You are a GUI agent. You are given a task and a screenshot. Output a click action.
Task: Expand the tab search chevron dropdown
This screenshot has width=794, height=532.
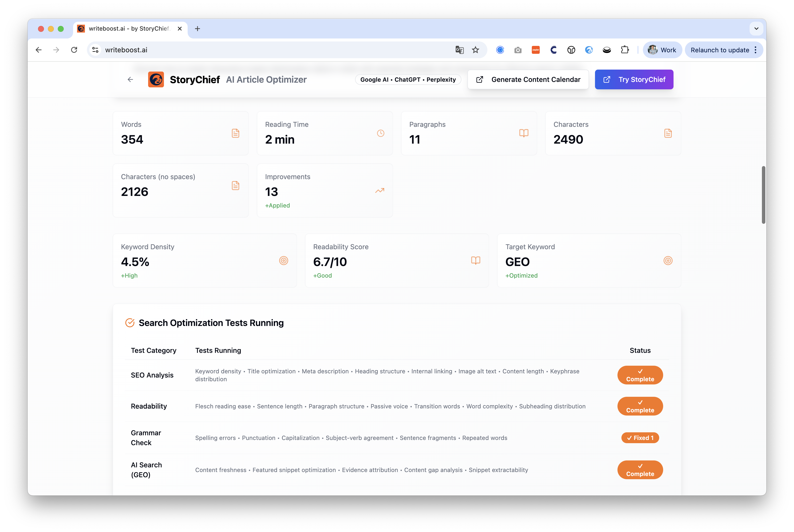pos(756,29)
